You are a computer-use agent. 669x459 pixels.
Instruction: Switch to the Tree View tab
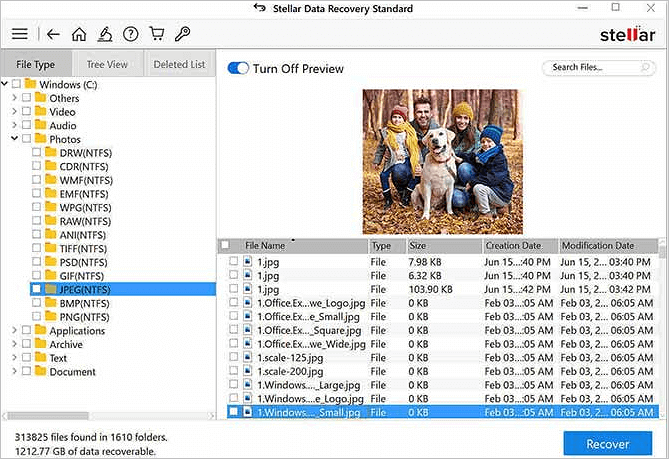[109, 65]
